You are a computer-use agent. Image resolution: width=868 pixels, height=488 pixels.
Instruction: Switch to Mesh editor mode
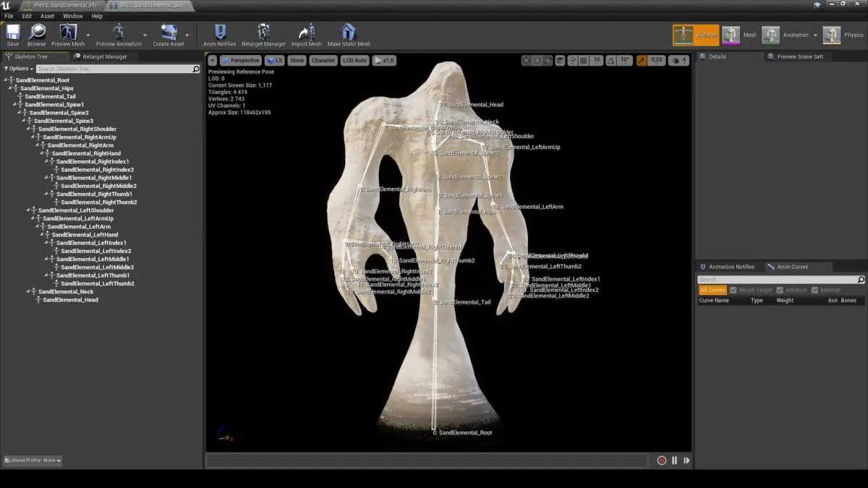click(x=739, y=35)
